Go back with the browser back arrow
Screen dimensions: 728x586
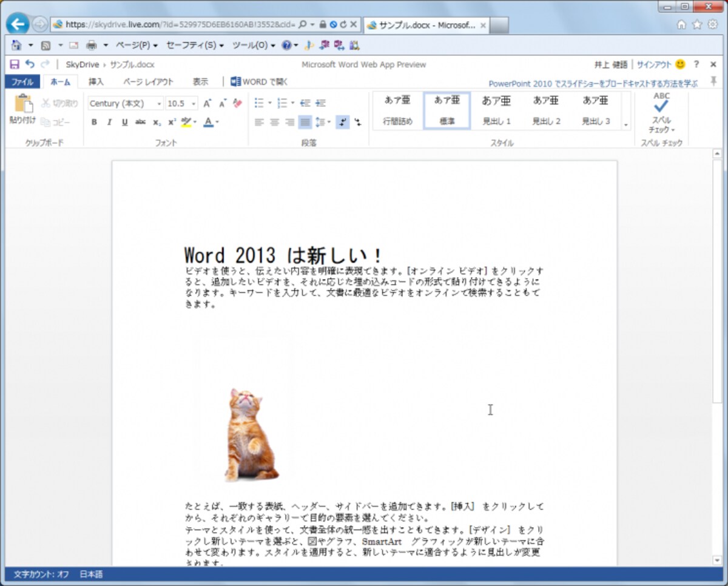[x=18, y=24]
